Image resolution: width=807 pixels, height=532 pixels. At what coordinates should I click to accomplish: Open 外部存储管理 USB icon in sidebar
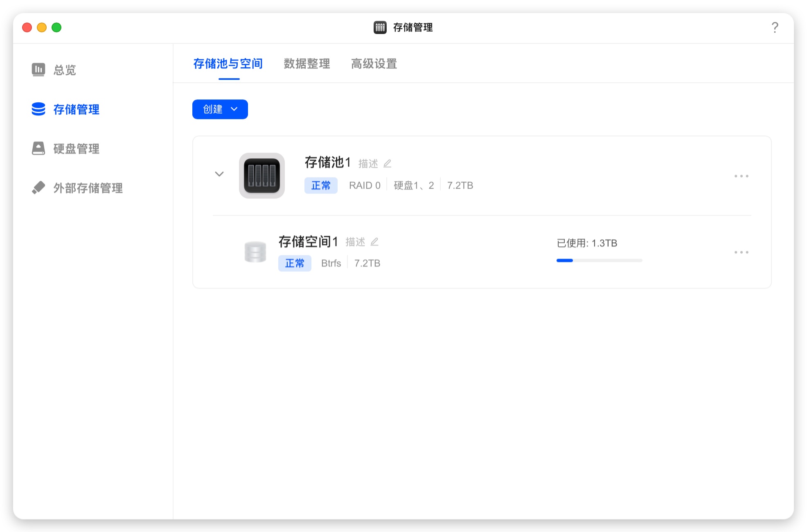tap(38, 187)
